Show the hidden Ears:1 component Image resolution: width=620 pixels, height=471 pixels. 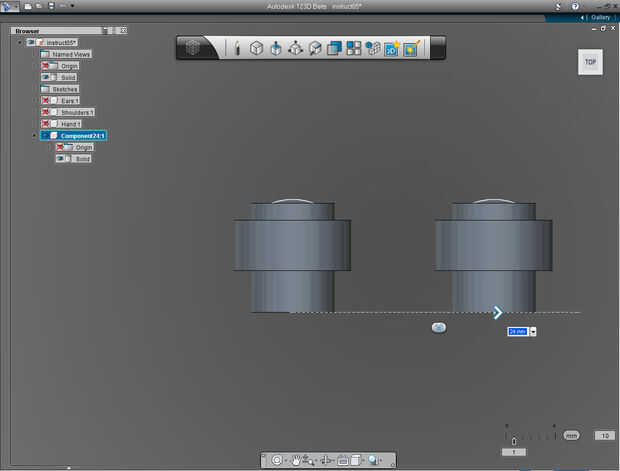[x=45, y=100]
